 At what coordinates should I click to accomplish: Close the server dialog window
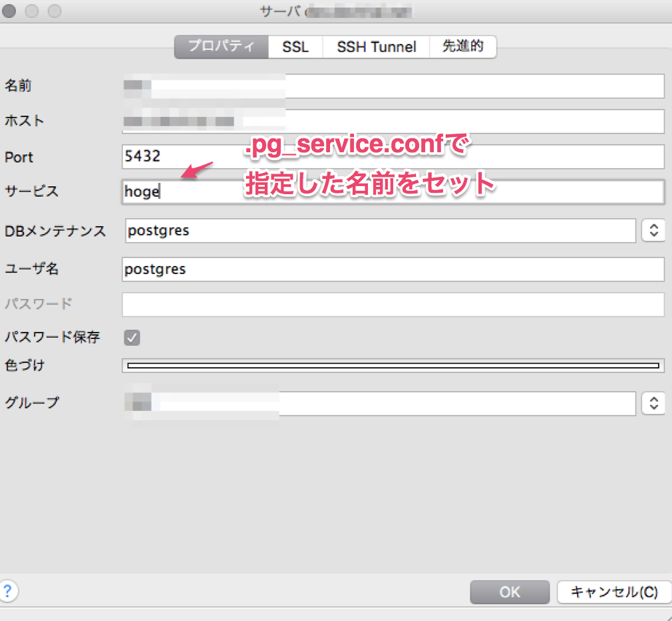tap(9, 11)
